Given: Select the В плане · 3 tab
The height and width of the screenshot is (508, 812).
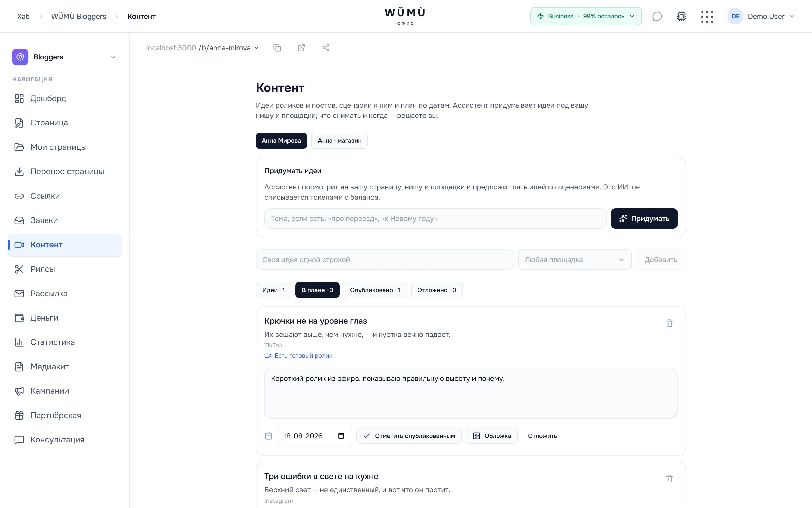Looking at the screenshot, I should (x=317, y=290).
